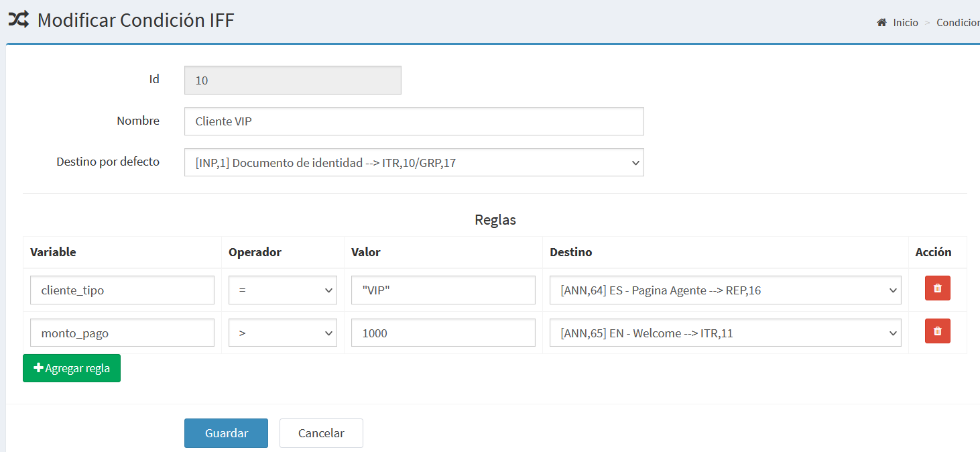980x452 pixels.
Task: Edit the cliente_tipo variable field
Action: pos(122,290)
